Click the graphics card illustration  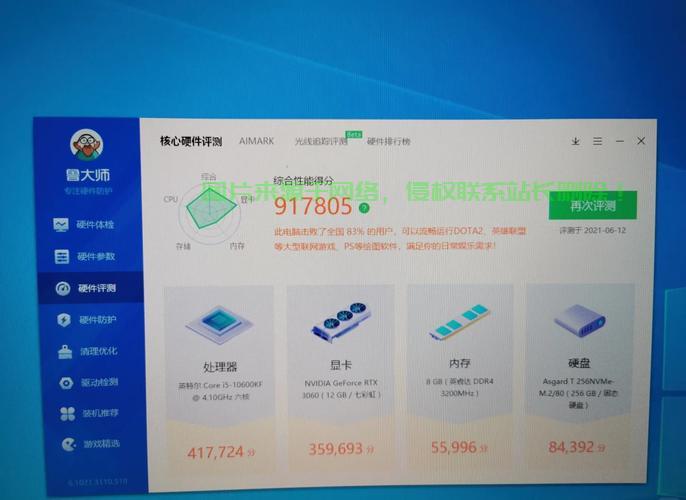point(341,321)
